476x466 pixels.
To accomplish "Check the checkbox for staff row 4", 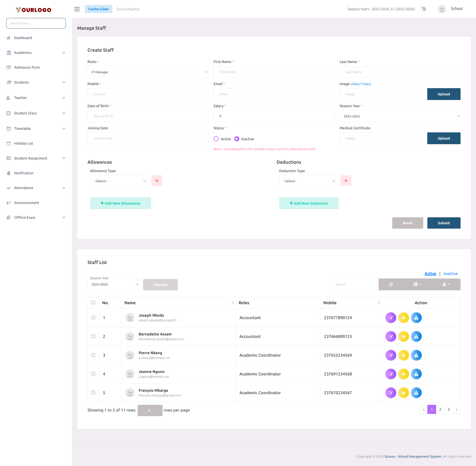I will tap(93, 374).
